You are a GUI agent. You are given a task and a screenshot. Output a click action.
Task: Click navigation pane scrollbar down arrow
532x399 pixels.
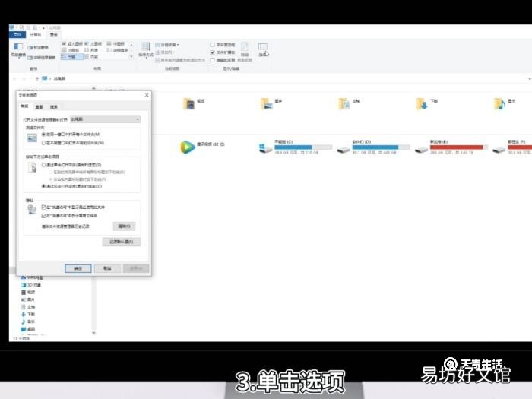click(x=94, y=333)
